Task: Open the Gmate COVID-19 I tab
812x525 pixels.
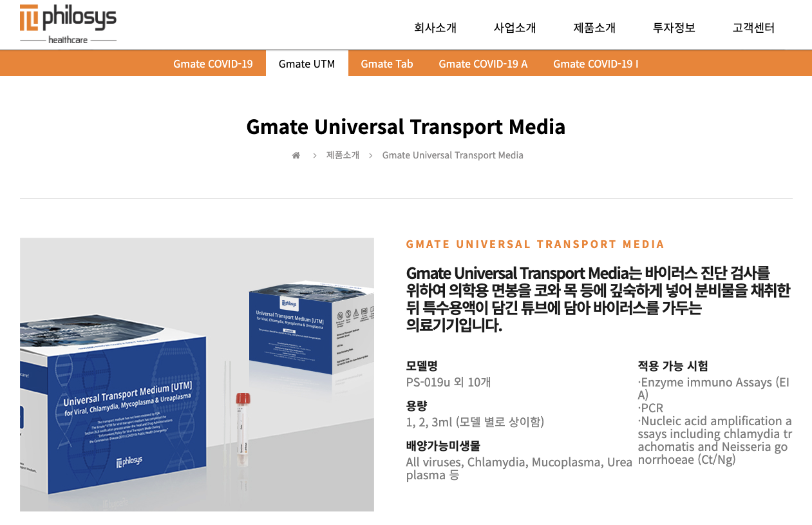Action: click(596, 64)
